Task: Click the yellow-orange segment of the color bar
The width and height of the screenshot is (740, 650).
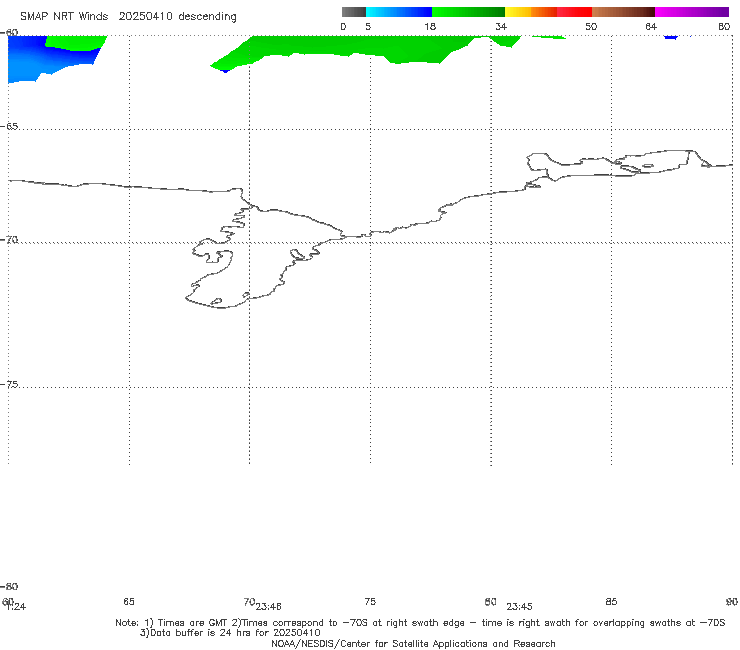Action: [530, 12]
